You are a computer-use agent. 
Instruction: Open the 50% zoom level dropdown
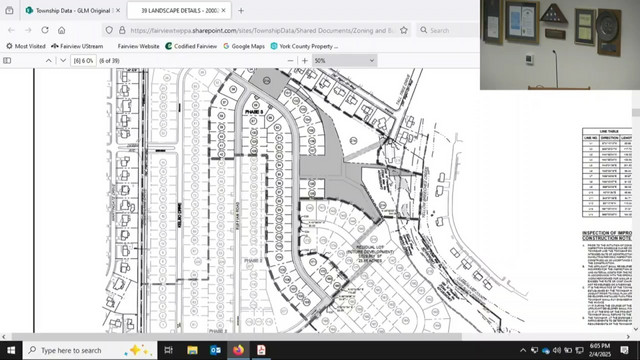pyautogui.click(x=344, y=60)
